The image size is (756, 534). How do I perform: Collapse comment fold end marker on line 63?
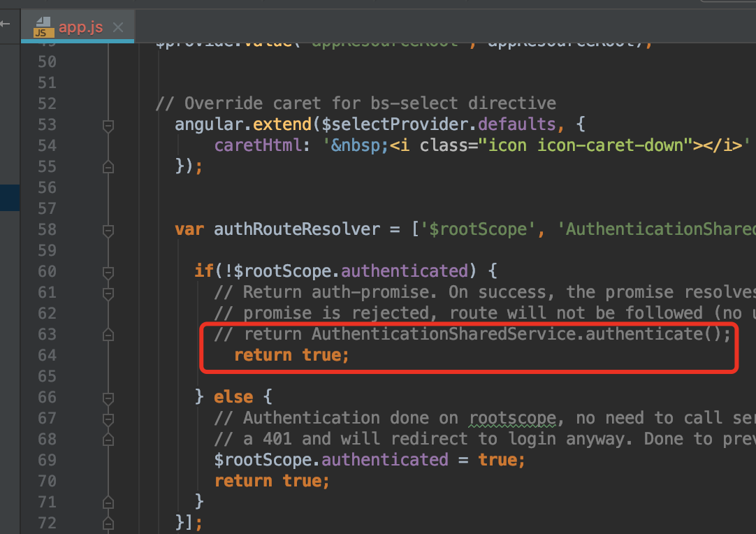[108, 334]
